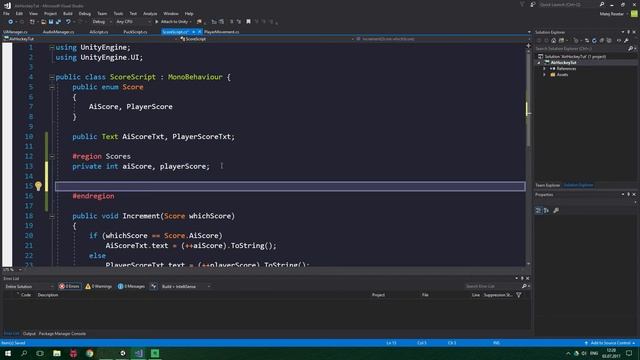Toggle the 0 Messages filter
This screenshot has height=360, width=640.
131,287
